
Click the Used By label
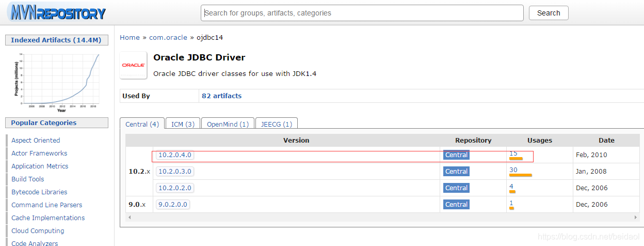point(136,96)
